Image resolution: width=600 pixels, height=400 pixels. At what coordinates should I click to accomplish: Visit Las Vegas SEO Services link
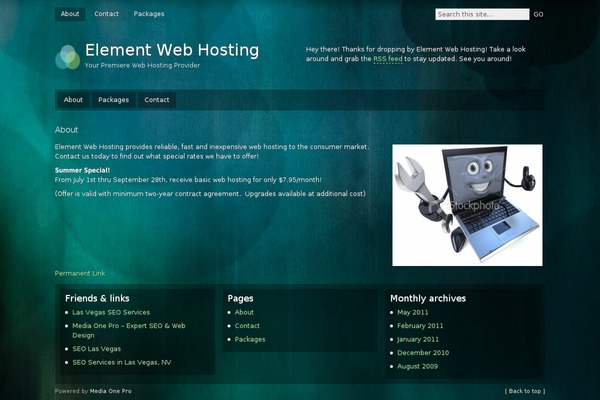click(111, 312)
